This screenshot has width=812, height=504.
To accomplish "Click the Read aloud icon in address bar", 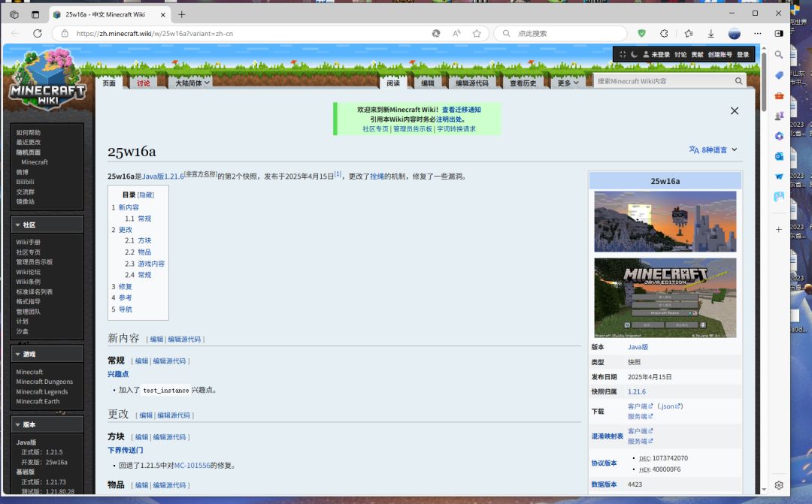I will tap(456, 33).
